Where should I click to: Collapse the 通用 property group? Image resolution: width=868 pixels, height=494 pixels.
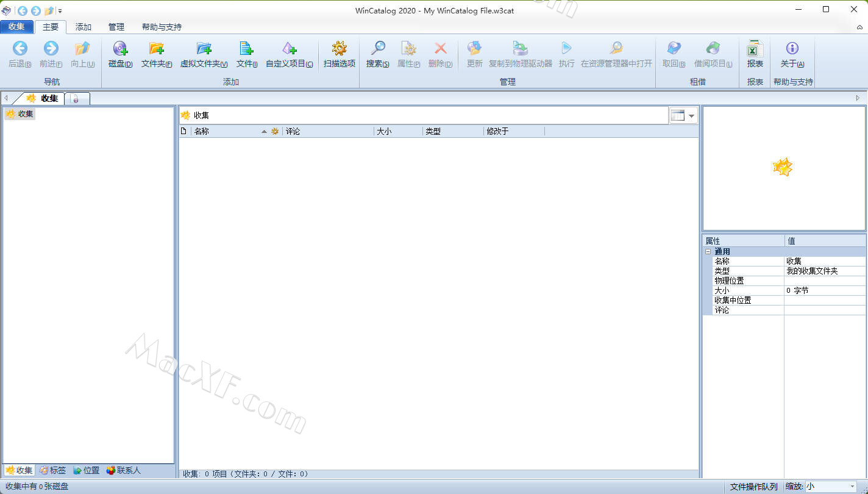(x=708, y=251)
